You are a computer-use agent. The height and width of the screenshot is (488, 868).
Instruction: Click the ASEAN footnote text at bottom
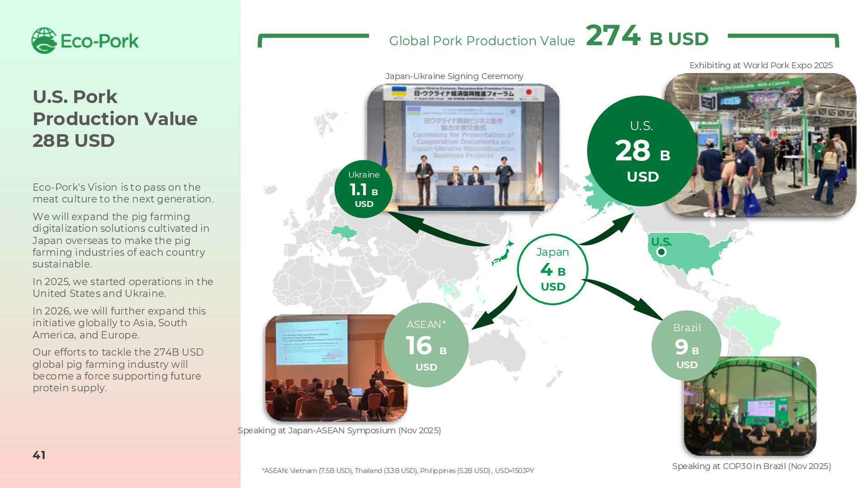click(x=398, y=471)
